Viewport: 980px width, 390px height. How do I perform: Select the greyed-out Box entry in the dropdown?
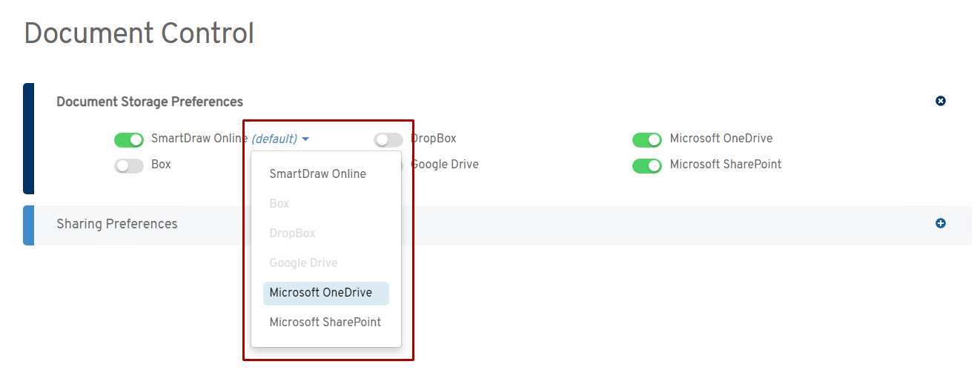pyautogui.click(x=279, y=204)
